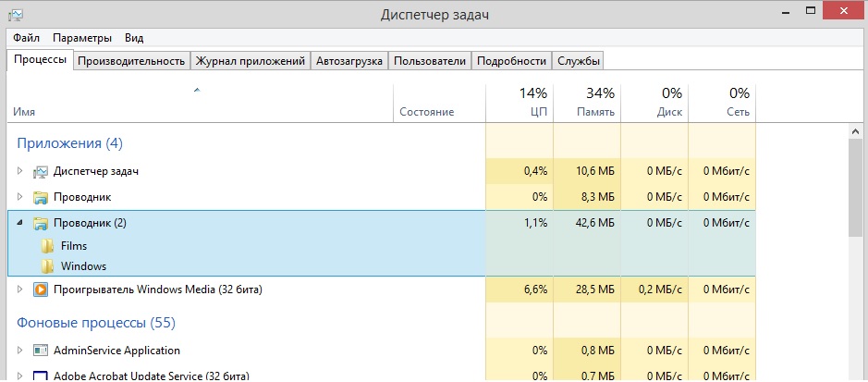
Task: Expand Проигрыватель Windows Media entry
Action: click(20, 290)
